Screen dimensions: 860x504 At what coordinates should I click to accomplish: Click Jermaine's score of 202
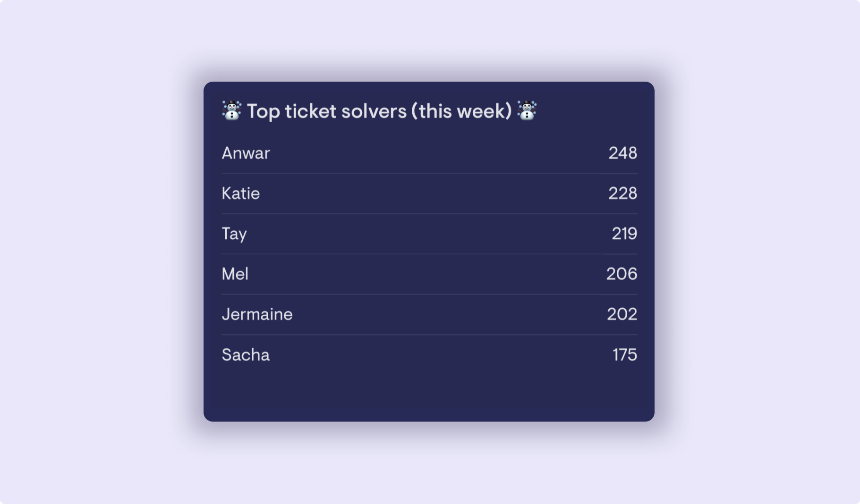click(622, 314)
